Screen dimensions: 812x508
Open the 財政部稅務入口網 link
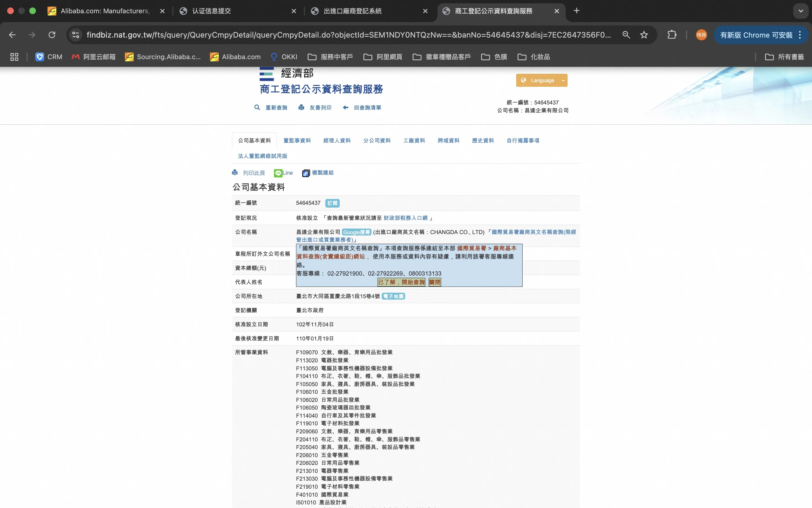pyautogui.click(x=405, y=218)
